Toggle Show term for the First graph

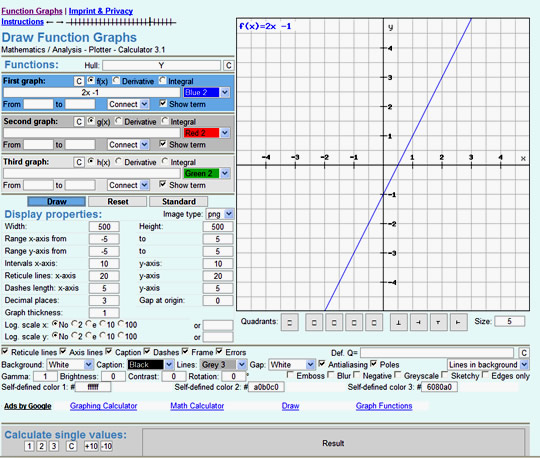coord(163,103)
